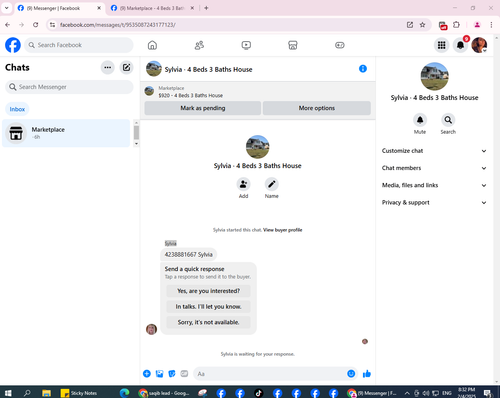Switch to the Messenger | Facebook tab
Screen dimensions: 500x398
click(x=59, y=8)
